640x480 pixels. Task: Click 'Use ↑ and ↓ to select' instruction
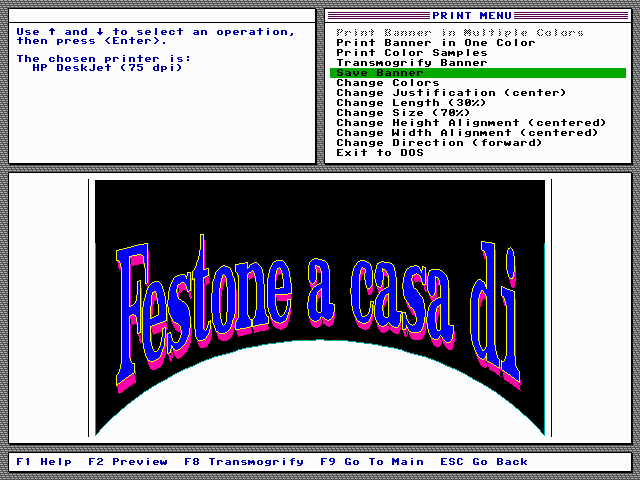click(x=156, y=36)
